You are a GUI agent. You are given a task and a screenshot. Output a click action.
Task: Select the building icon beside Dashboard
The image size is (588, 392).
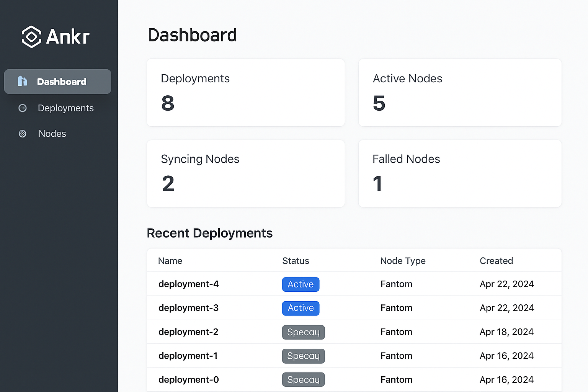pyautogui.click(x=22, y=81)
